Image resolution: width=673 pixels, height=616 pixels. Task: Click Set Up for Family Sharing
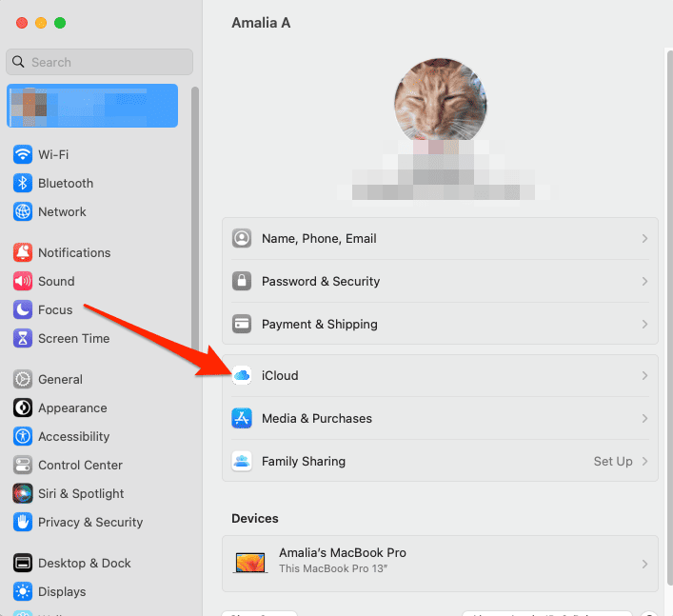coord(613,462)
